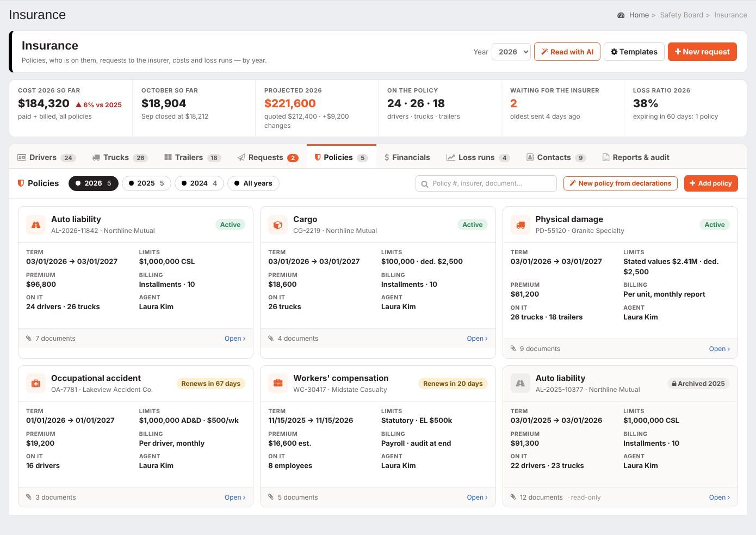Select the 2024 year filter pill
The image size is (756, 535).
click(x=199, y=183)
